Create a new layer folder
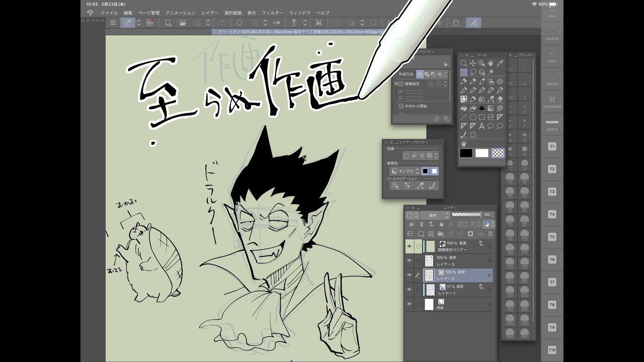Viewport: 644px width, 362px height. point(441,234)
